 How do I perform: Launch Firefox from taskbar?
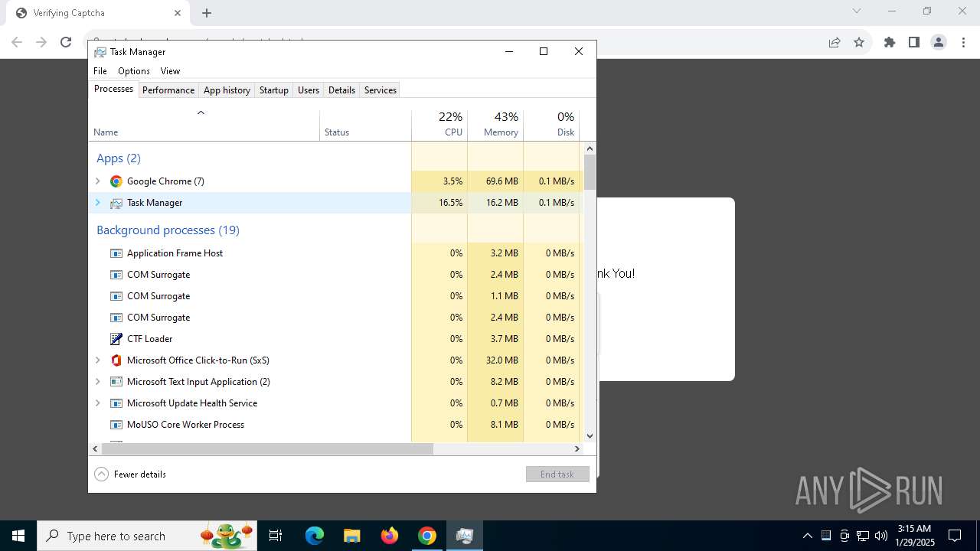[x=390, y=536]
